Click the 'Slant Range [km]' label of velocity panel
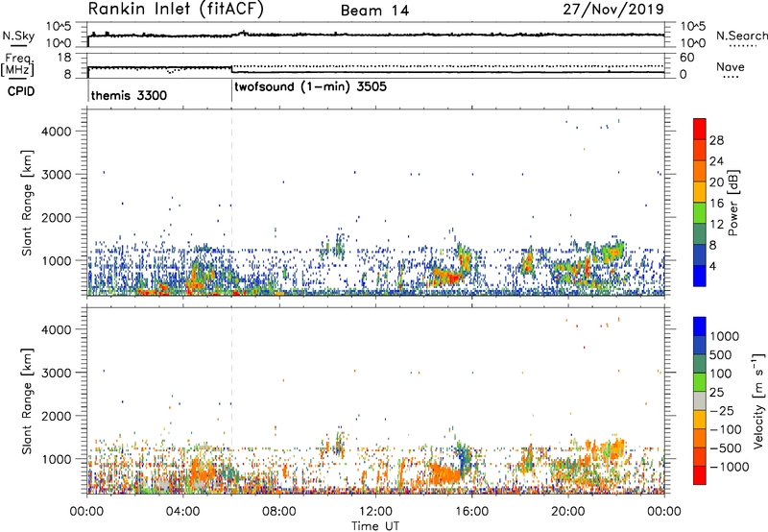Image resolution: width=768 pixels, height=532 pixels. [27, 400]
